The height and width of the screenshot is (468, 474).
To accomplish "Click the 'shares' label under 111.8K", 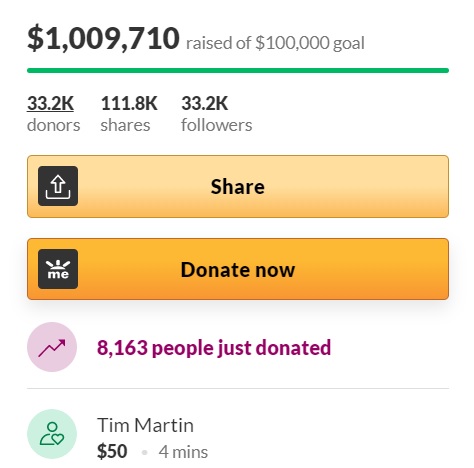I will (x=125, y=126).
